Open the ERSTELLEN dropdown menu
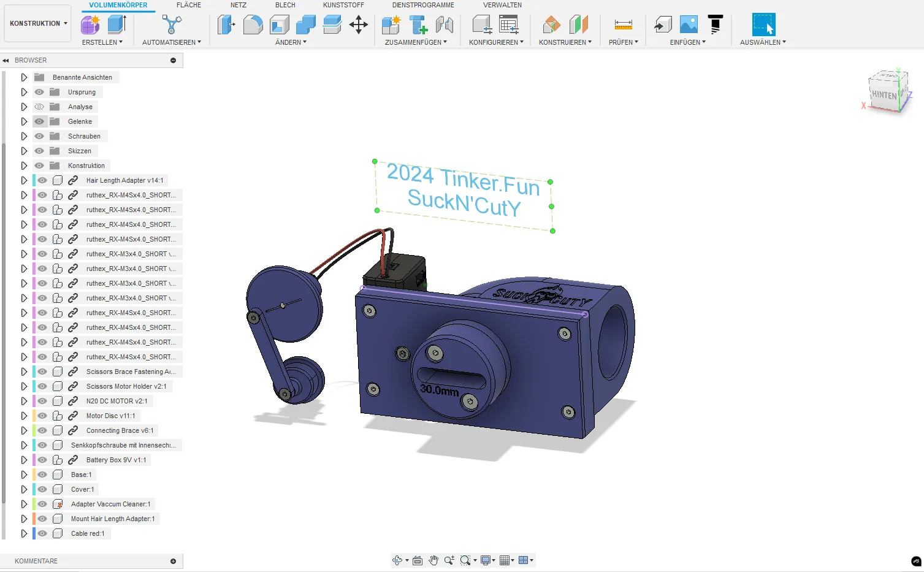 [102, 42]
